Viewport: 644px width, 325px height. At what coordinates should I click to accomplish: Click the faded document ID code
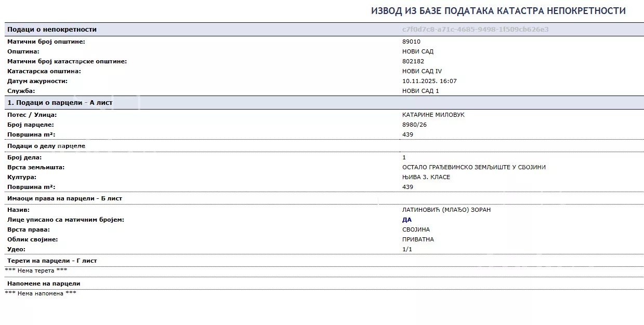pyautogui.click(x=475, y=30)
